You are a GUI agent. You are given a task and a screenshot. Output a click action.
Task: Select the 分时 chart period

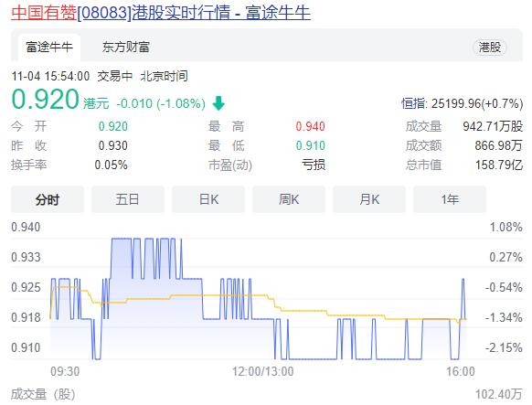pos(48,199)
